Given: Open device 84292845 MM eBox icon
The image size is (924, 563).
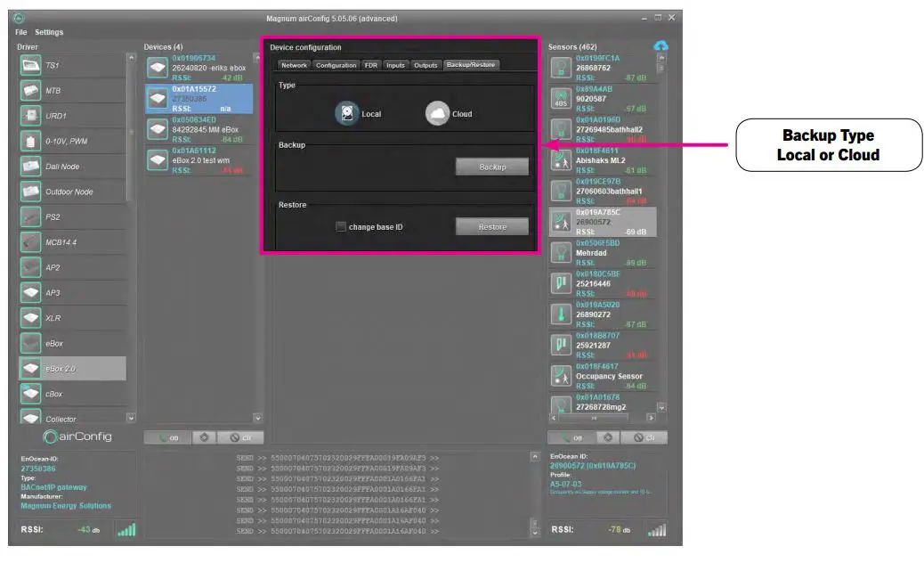Looking at the screenshot, I should [x=158, y=129].
